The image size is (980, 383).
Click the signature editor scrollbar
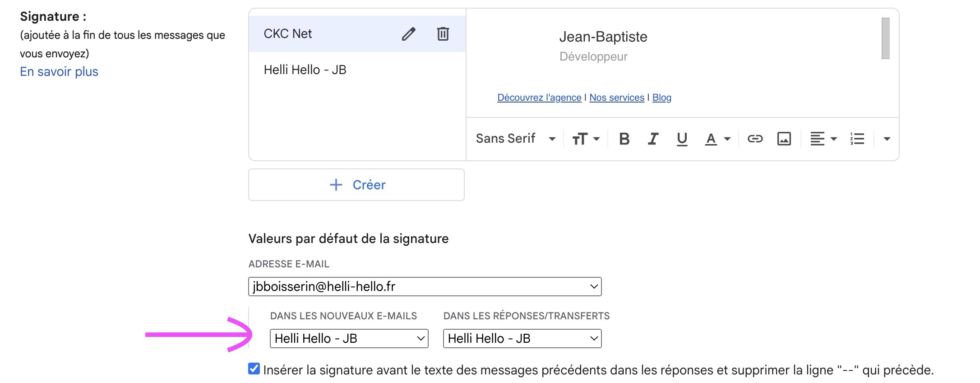point(886,38)
